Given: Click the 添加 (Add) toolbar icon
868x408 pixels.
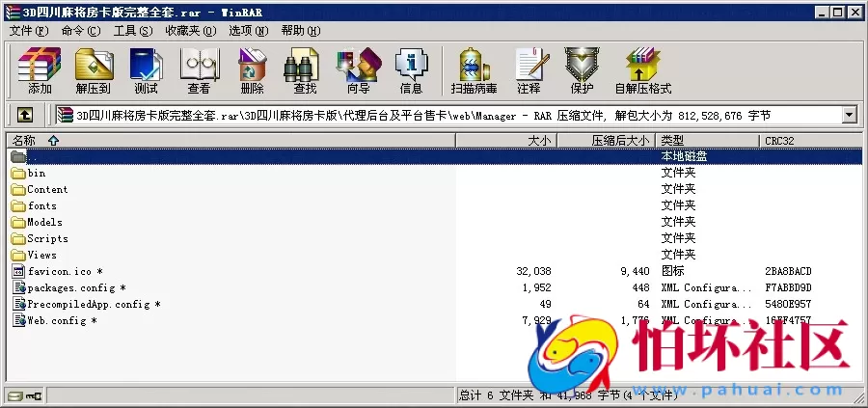Looking at the screenshot, I should pos(40,65).
